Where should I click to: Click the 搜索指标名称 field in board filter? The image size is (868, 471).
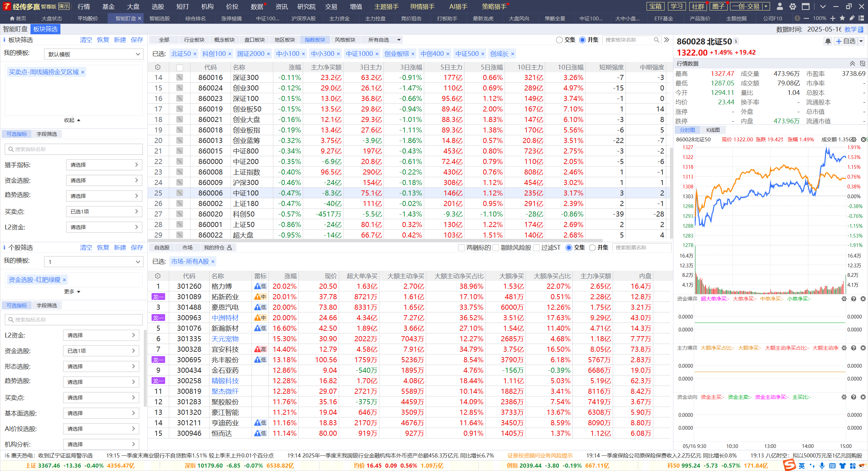point(74,149)
